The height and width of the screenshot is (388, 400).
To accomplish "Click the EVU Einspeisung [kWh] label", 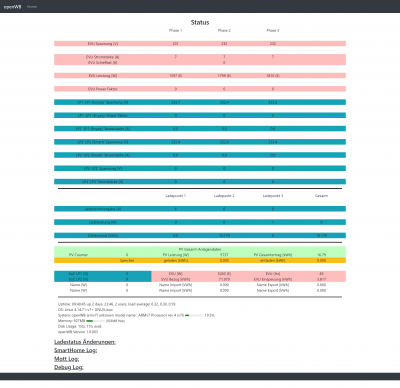I will click(273, 279).
